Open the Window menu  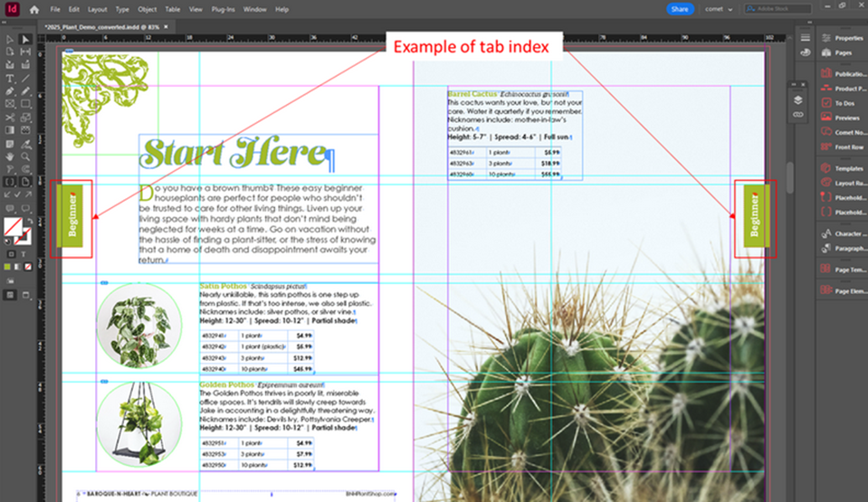pyautogui.click(x=254, y=9)
